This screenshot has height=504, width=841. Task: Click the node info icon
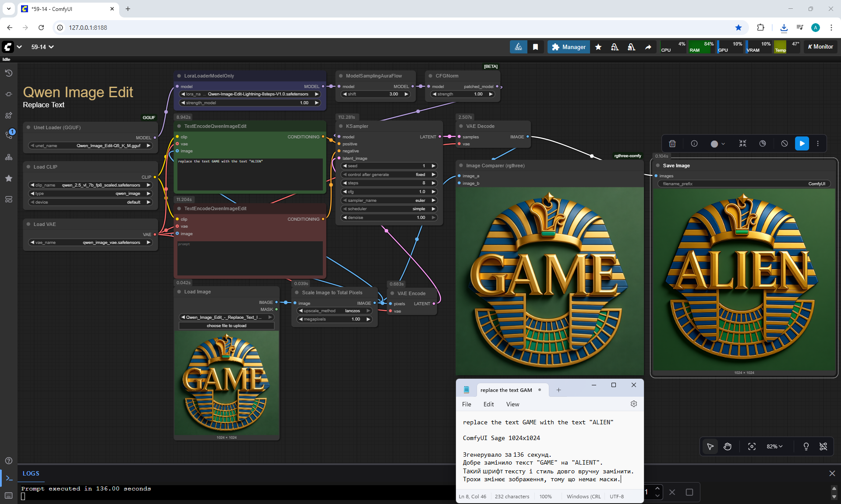click(694, 144)
